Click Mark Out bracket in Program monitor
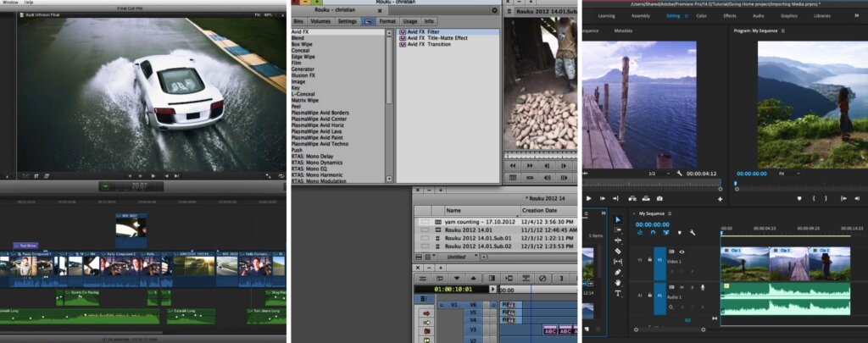This screenshot has height=343, width=868. coord(826,199)
